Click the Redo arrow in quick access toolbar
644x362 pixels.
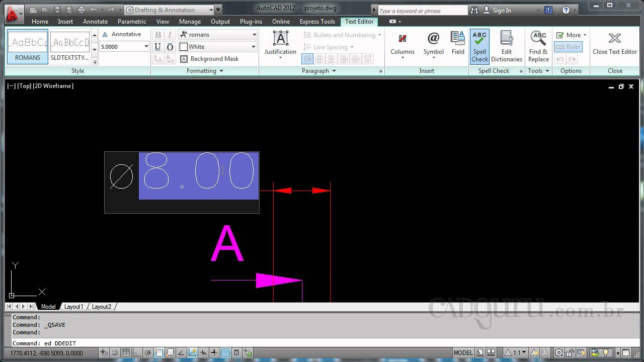111,10
